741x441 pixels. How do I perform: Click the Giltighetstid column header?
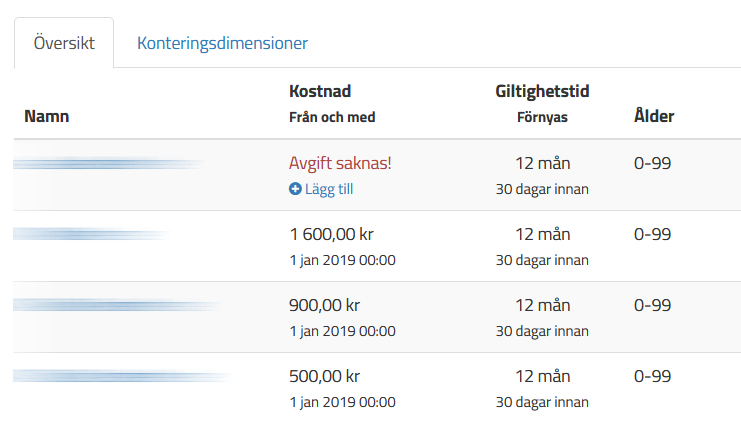click(542, 91)
